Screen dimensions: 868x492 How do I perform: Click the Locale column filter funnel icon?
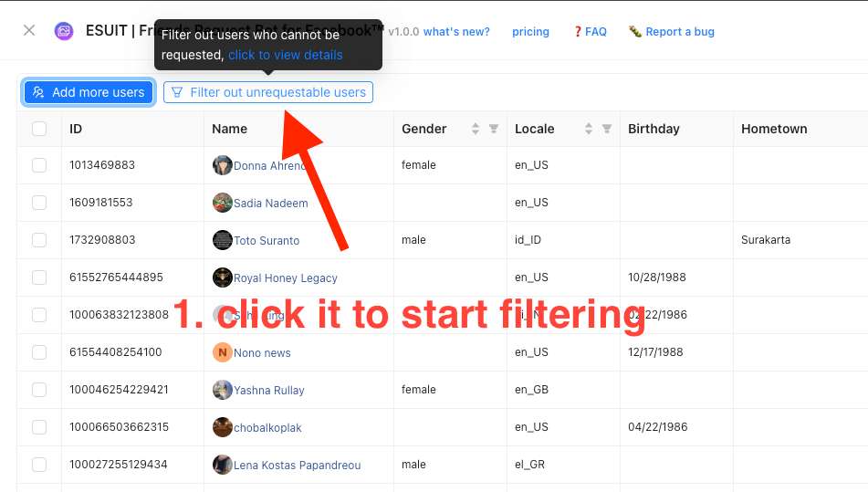click(607, 129)
